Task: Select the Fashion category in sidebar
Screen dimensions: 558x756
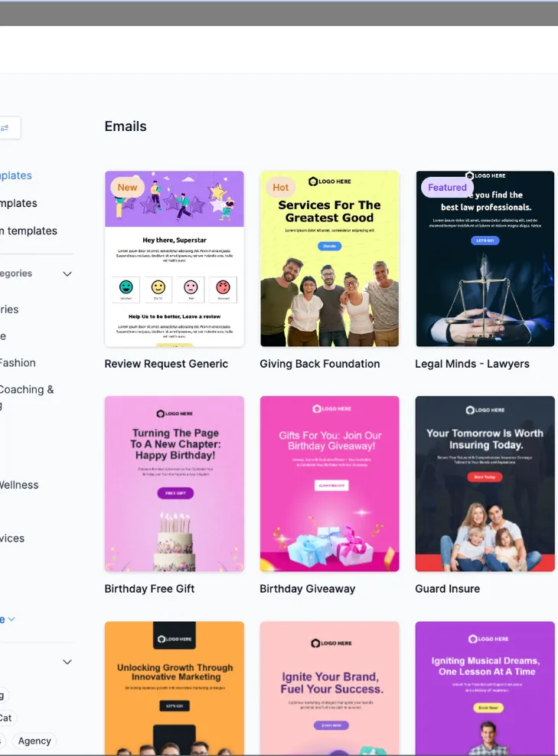Action: (18, 362)
